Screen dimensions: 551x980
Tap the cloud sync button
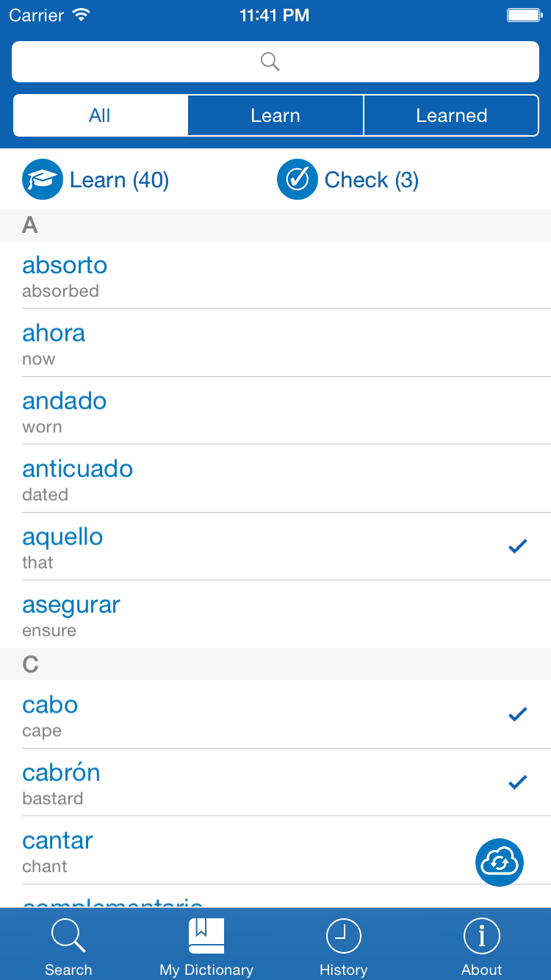click(500, 862)
